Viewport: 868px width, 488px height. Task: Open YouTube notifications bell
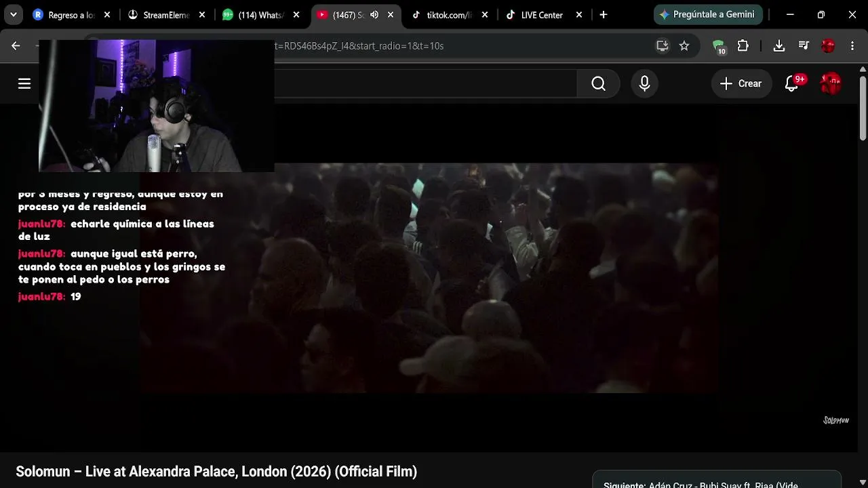point(791,83)
